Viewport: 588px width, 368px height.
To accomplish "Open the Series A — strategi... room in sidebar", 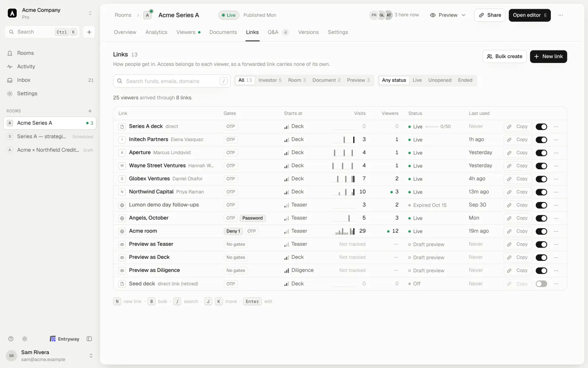I will pyautogui.click(x=50, y=137).
